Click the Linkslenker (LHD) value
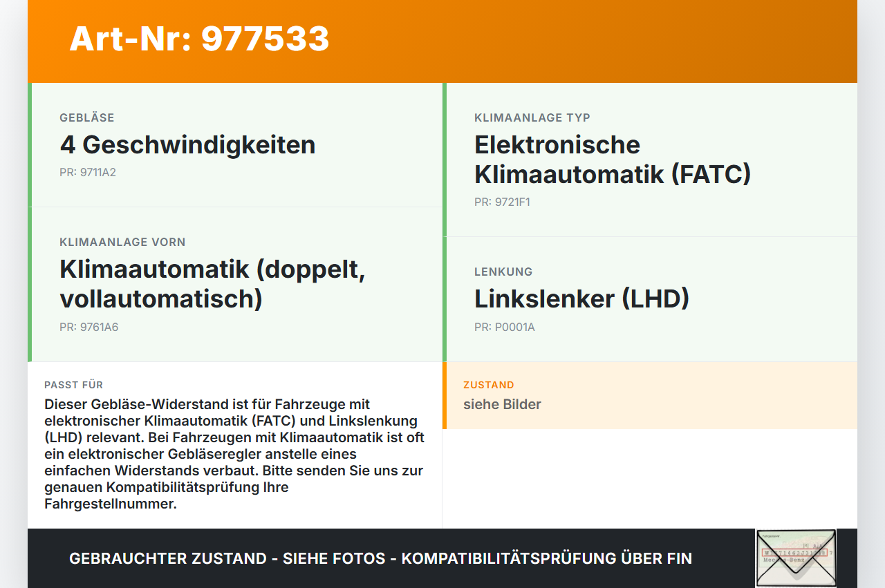Image resolution: width=885 pixels, height=588 pixels. point(581,298)
